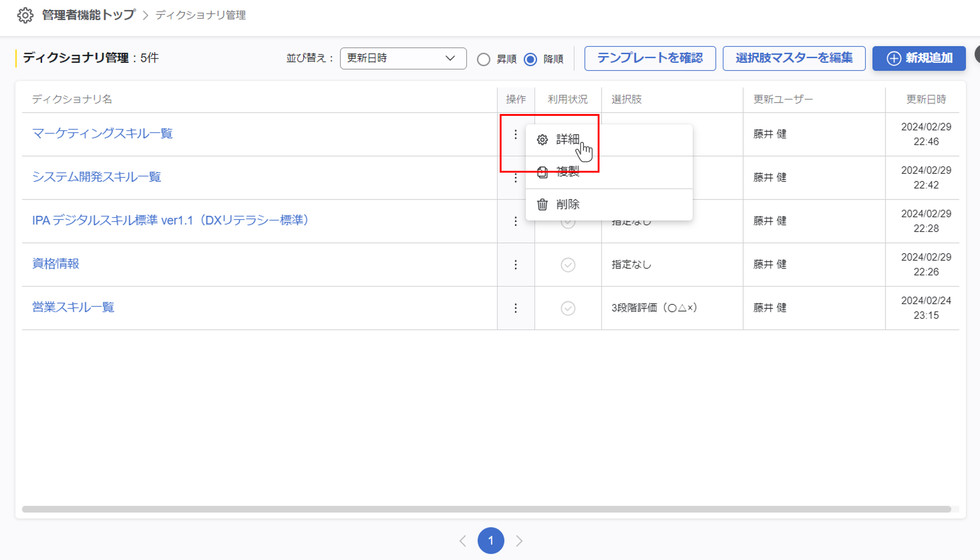Viewport: 980px width, 560px height.
Task: Open システム開発スキル一覧 dictionary link
Action: tap(97, 177)
